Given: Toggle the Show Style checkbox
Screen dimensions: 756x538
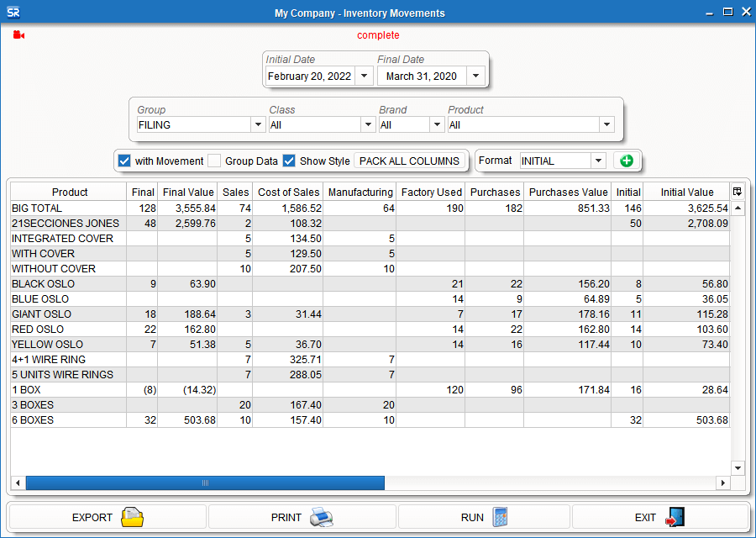Looking at the screenshot, I should (x=289, y=161).
